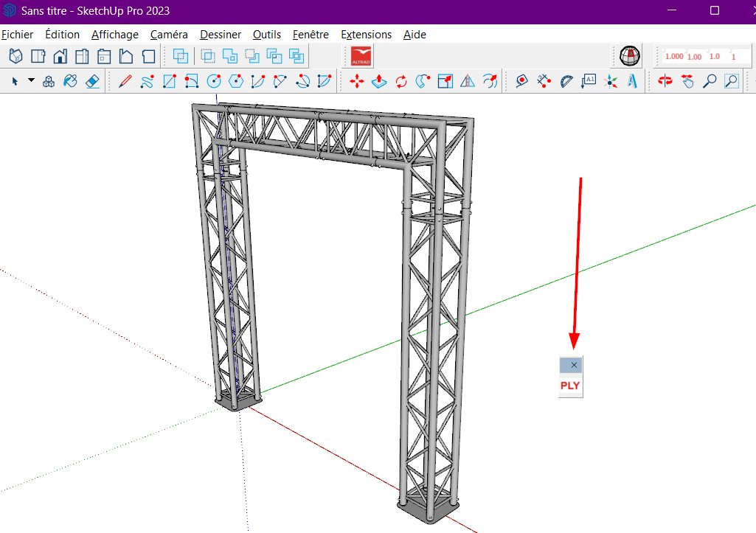Viewport: 756px width, 533px height.
Task: Open the ALTRAD extension tool
Action: pos(361,55)
